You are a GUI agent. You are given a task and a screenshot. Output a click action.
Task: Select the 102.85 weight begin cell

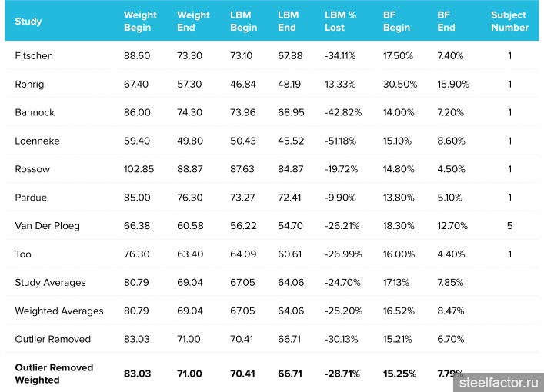pos(139,169)
